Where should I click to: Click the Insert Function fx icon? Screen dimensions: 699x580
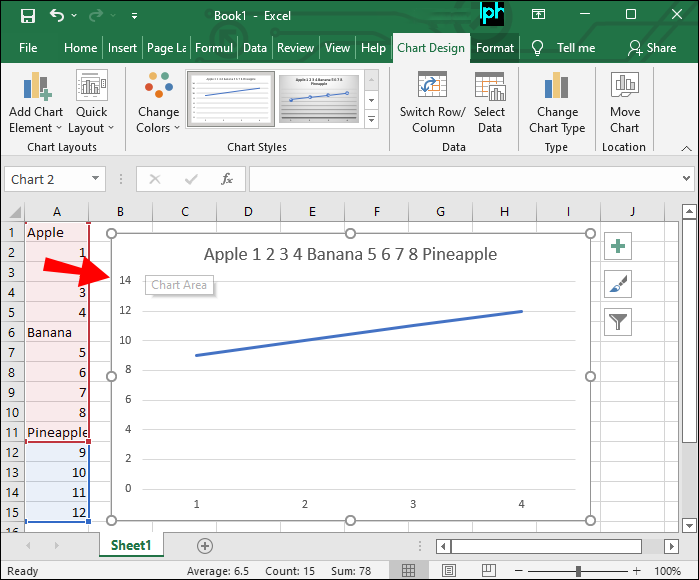point(227,179)
